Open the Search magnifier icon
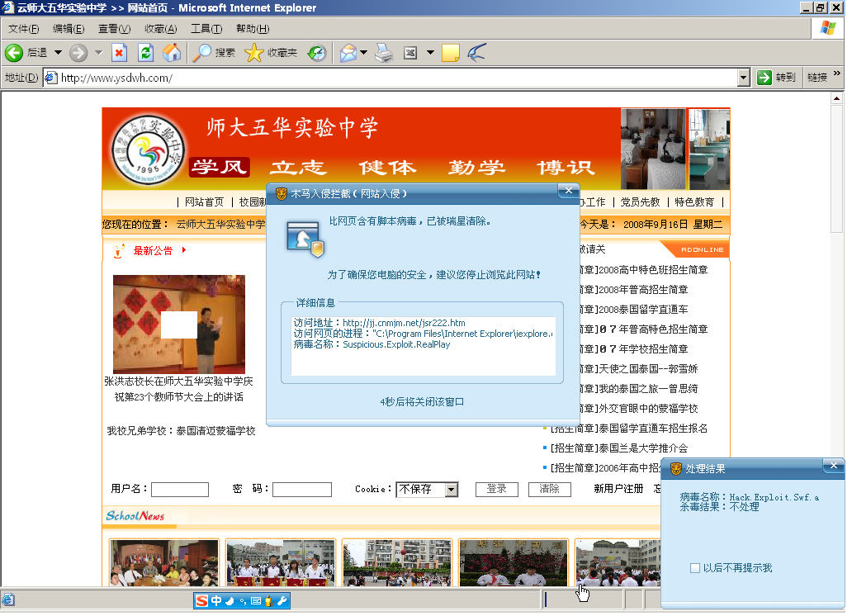852x616 pixels. (202, 53)
